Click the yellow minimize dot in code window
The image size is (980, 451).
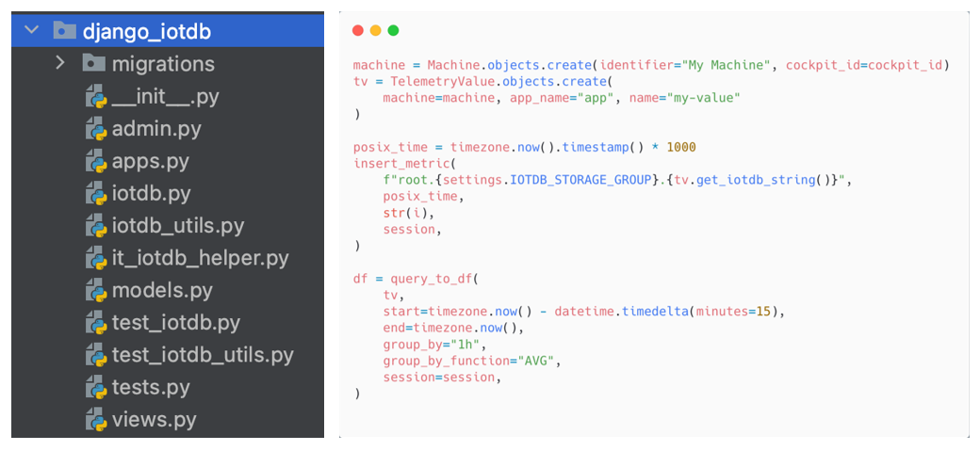375,30
